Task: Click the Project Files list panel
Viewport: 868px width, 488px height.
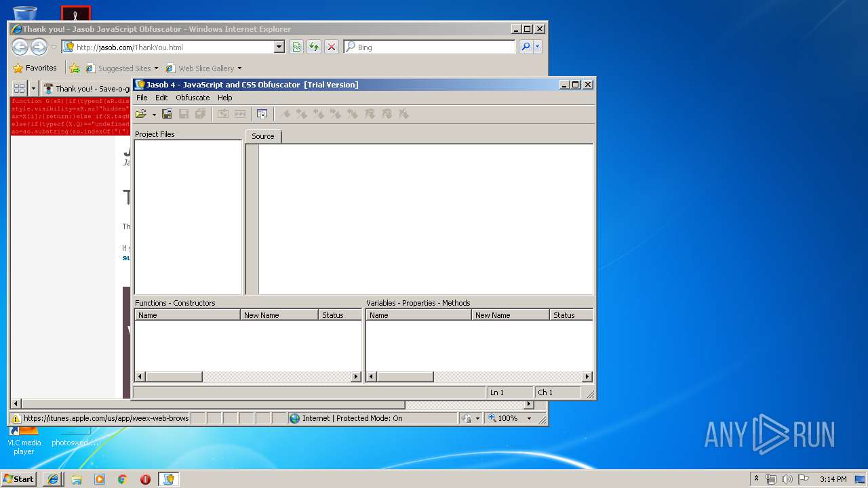Action: pyautogui.click(x=188, y=217)
